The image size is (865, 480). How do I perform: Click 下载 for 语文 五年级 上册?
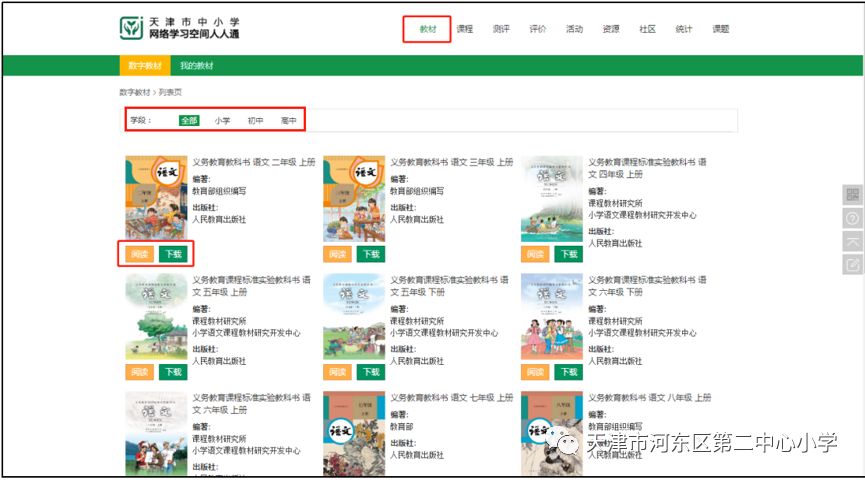174,372
